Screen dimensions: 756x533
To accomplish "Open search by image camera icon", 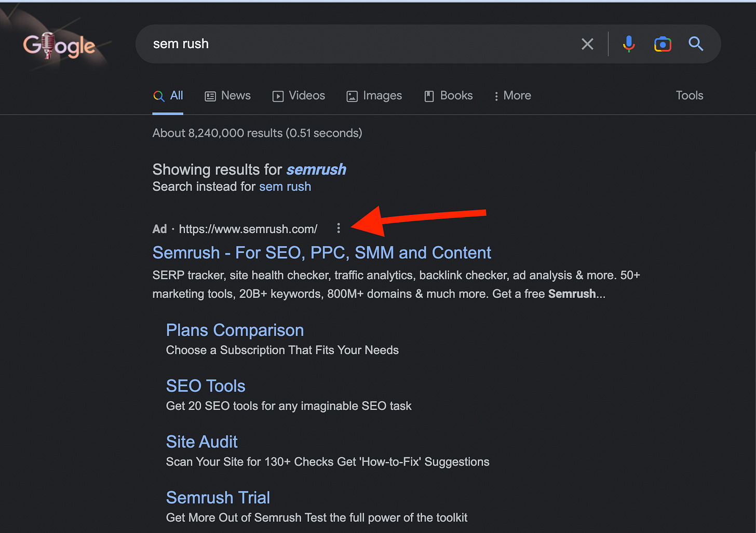I will (663, 44).
